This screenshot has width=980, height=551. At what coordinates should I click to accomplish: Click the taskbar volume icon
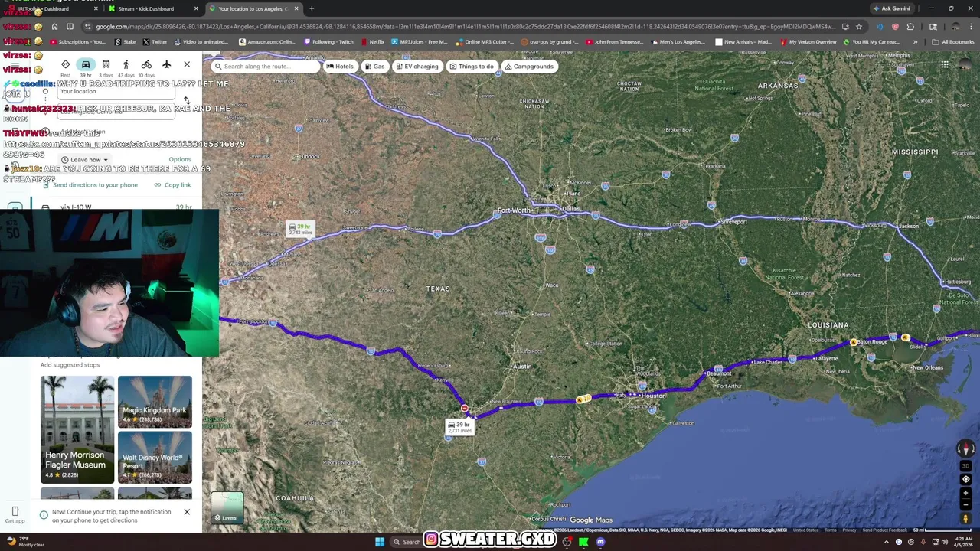[944, 542]
